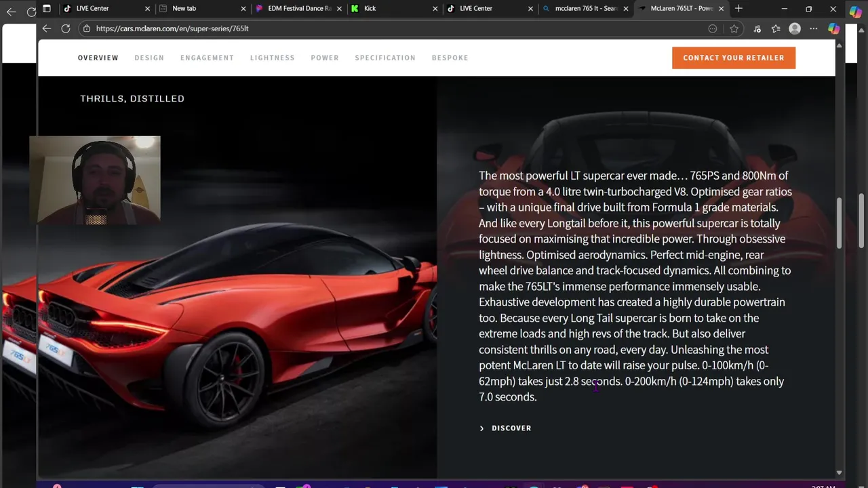Close the EDM Festival Dance tab
868x488 pixels.
[339, 9]
